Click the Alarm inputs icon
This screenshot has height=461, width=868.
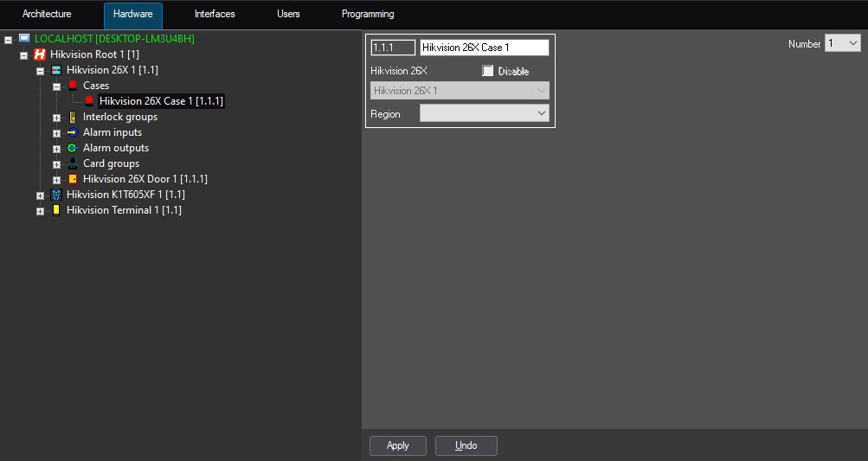pyautogui.click(x=73, y=132)
